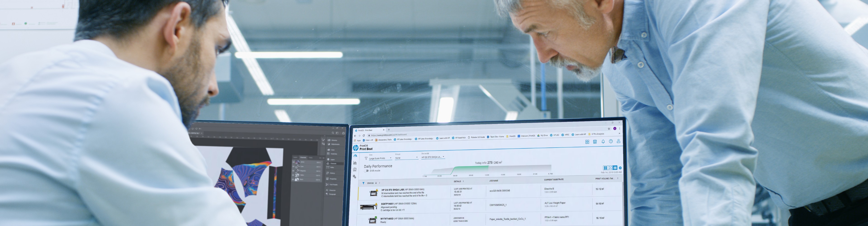Viewport: 868px width, 226px height.
Task: Sort by the STATUS column arrow
Action: [x=376, y=183]
